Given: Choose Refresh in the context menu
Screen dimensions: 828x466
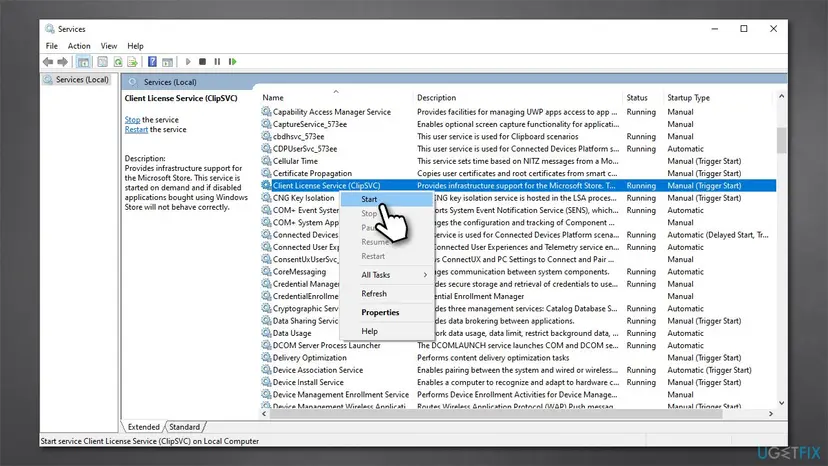Looking at the screenshot, I should click(387, 294).
